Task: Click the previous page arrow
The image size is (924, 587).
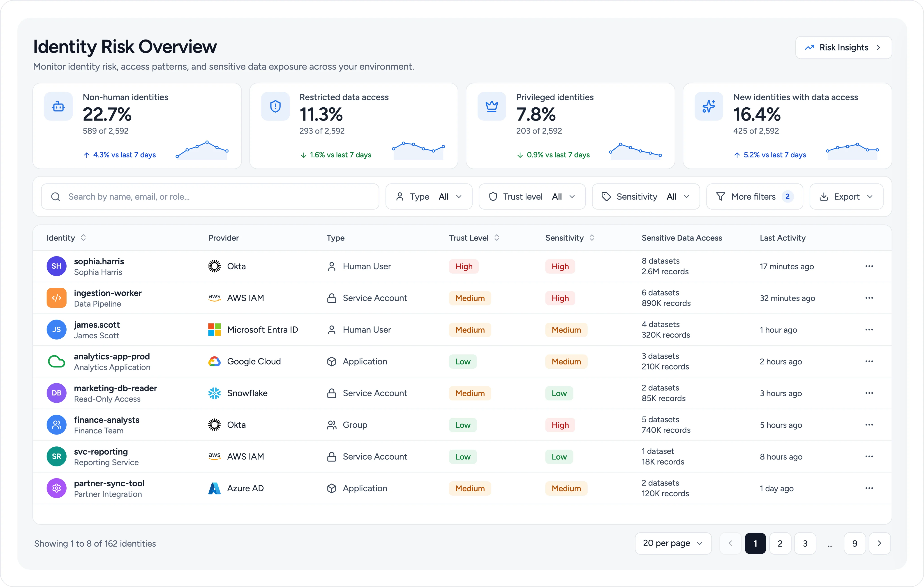Action: pos(730,544)
